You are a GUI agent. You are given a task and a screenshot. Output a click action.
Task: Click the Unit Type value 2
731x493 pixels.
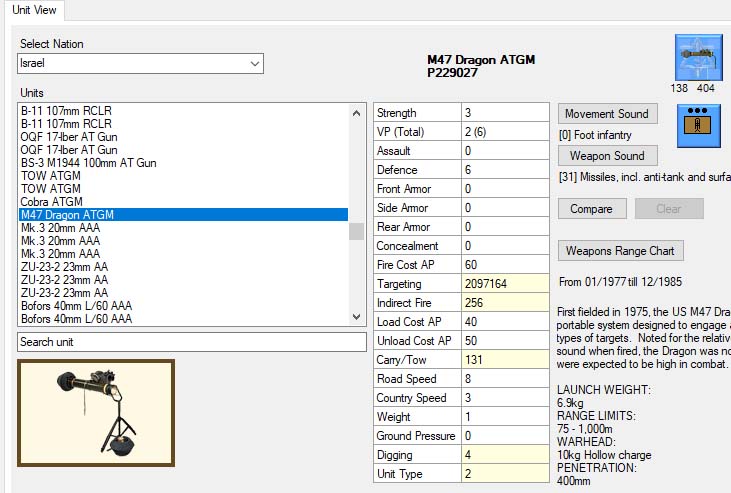click(505, 474)
